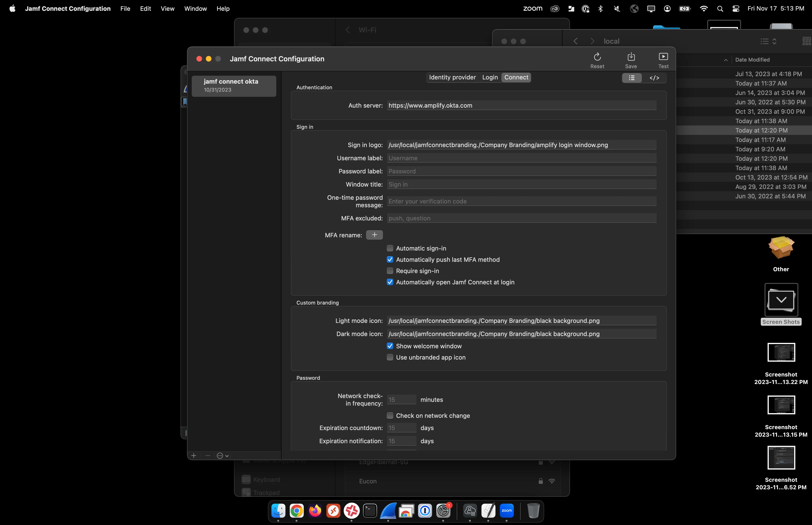Remove configuration with the minus icon
Viewport: 812px width, 525px height.
point(207,455)
